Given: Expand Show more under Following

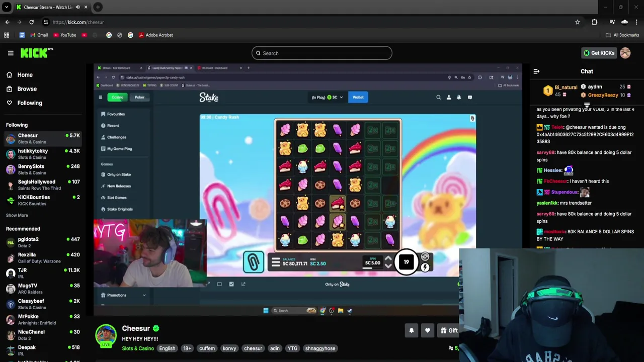Looking at the screenshot, I should [17, 215].
